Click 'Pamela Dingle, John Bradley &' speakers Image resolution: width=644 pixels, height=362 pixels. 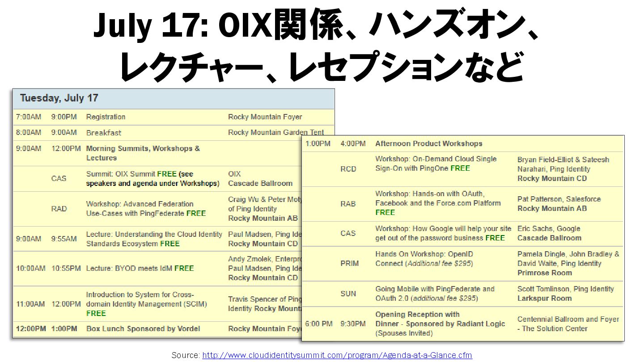[x=568, y=254]
